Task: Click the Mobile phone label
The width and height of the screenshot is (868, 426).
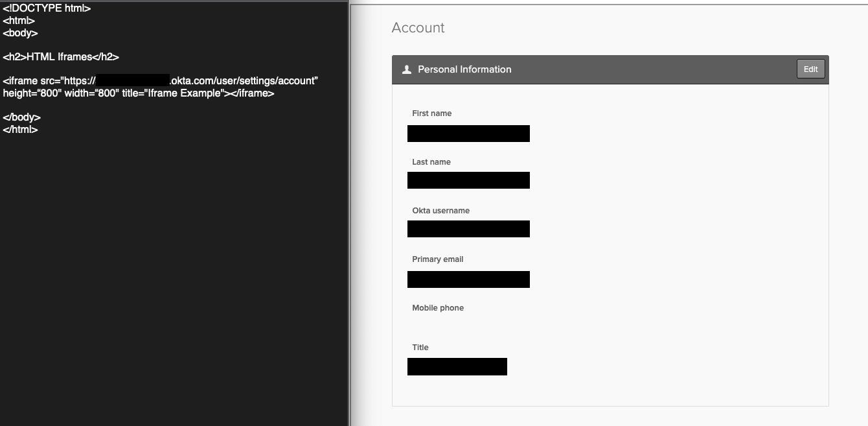Action: point(438,308)
